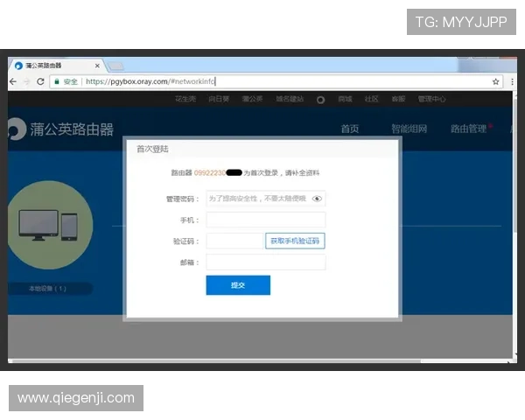Click the 蒲公英路由器 logo

coord(61,129)
